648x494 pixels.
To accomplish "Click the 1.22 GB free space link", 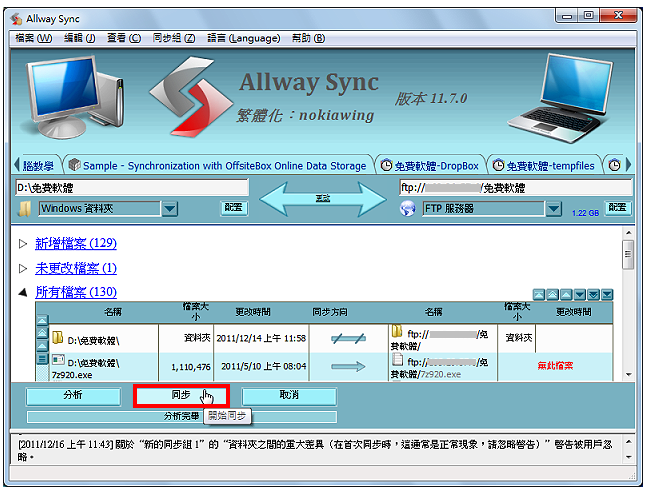I will 585,213.
